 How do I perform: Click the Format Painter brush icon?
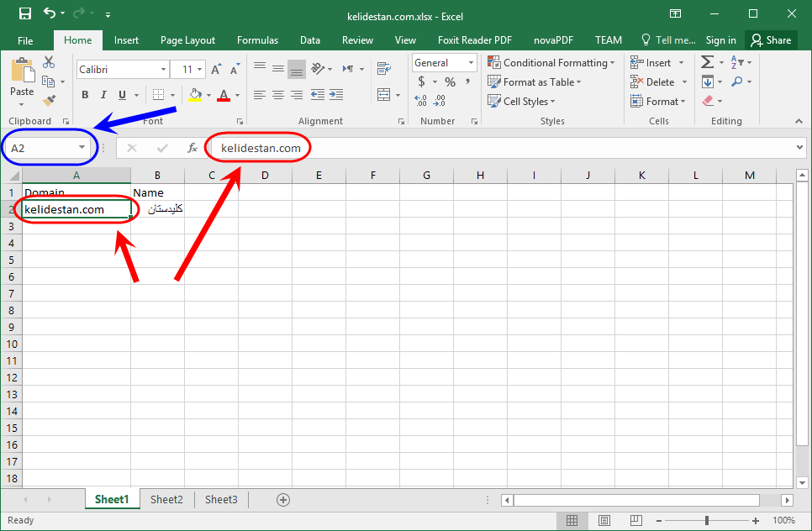tap(49, 101)
